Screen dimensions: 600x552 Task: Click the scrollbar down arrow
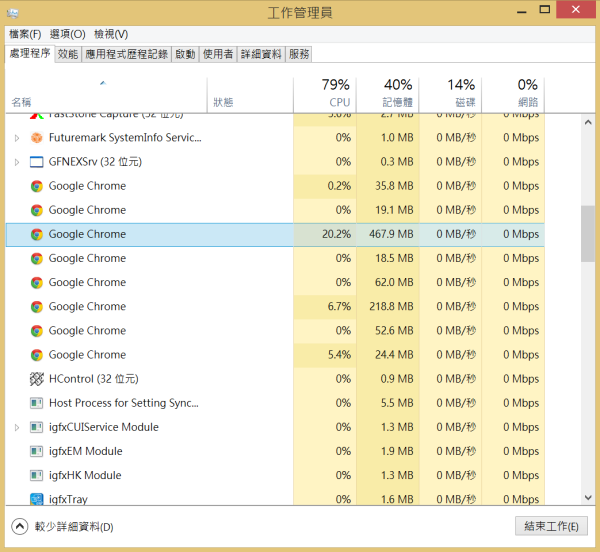pos(588,498)
